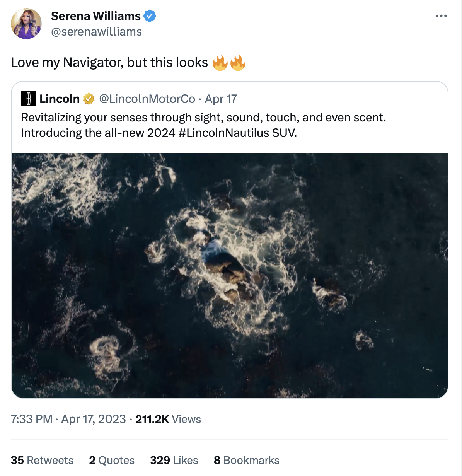The image size is (462, 476).
Task: Click the first fire emoji in tweet
Action: pyautogui.click(x=220, y=63)
